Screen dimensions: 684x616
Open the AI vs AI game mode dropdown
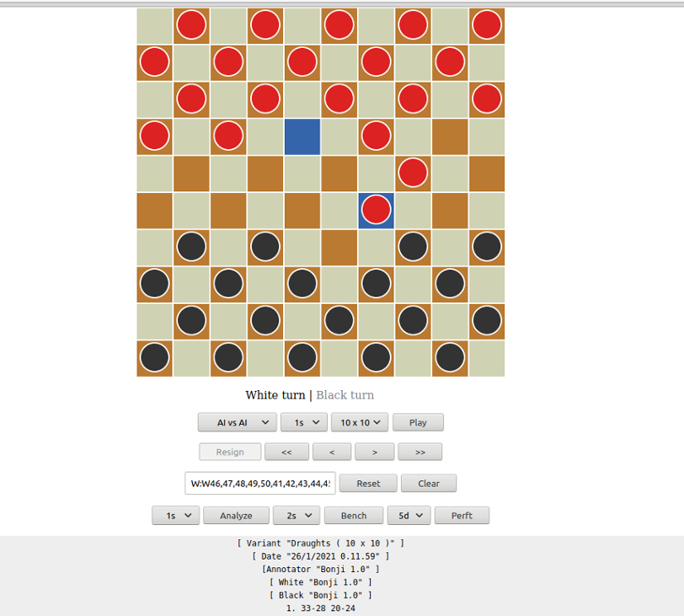click(x=237, y=422)
